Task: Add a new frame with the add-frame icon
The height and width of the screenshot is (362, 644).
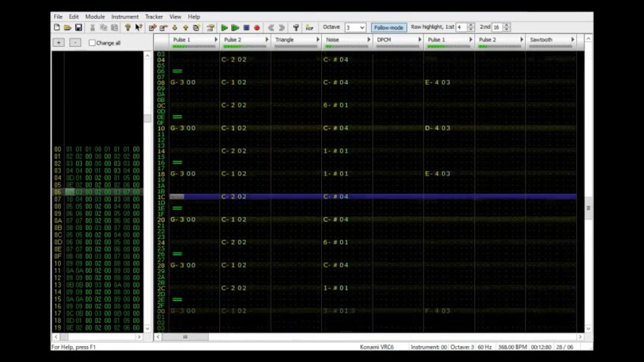Action: tap(152, 27)
